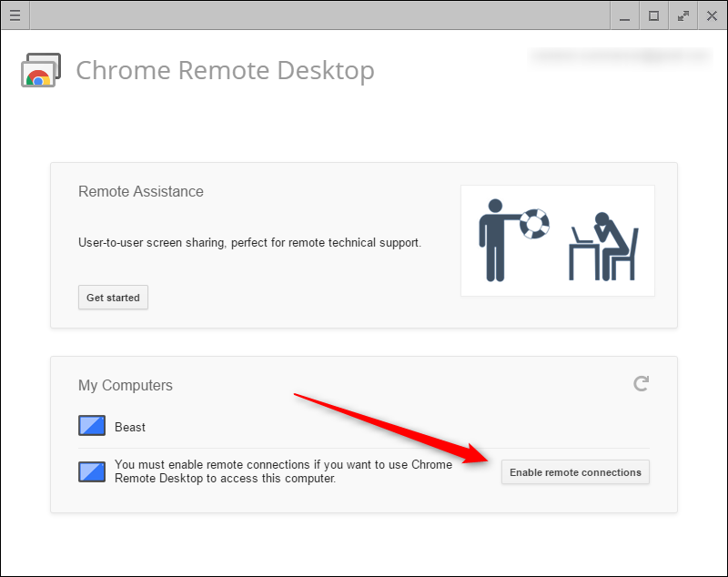The width and height of the screenshot is (728, 577).
Task: Click the monitor icon beside the enable remote connections message
Action: [92, 471]
